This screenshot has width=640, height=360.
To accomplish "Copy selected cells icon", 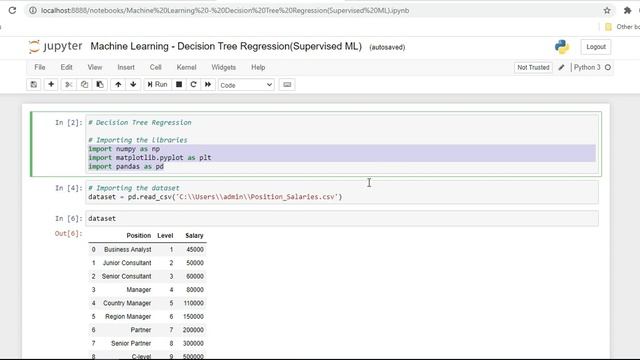I will click(x=84, y=84).
